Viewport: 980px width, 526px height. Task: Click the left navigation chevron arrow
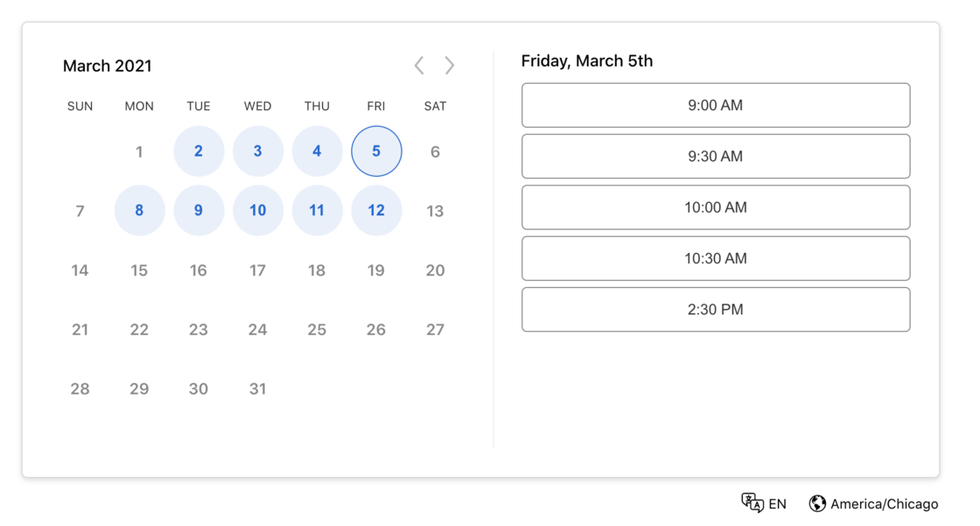pyautogui.click(x=418, y=65)
